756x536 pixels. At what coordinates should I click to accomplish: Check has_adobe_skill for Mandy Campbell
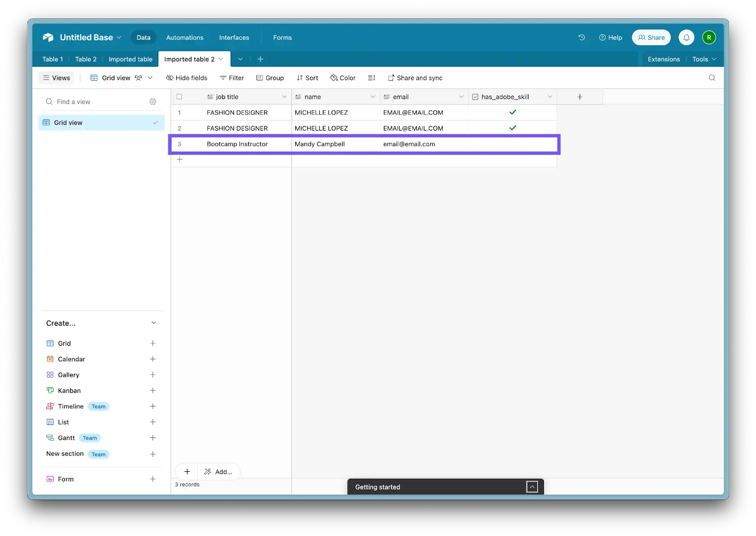point(513,144)
